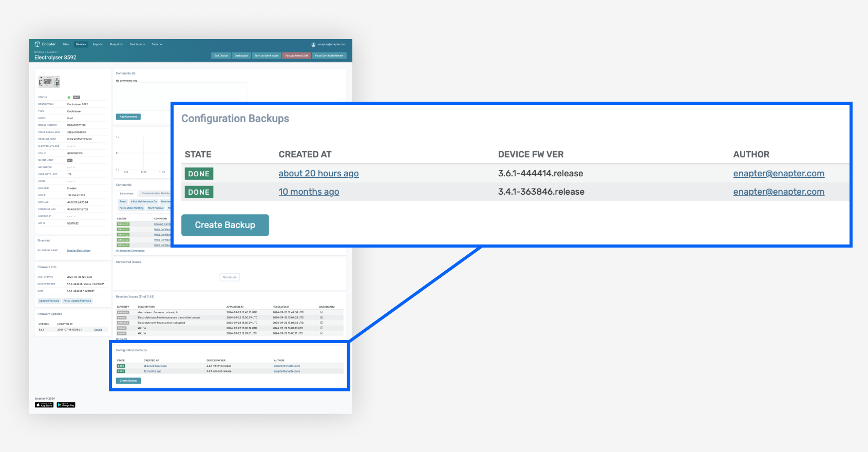Open '10 months ago' link in enlarged callout

point(309,192)
